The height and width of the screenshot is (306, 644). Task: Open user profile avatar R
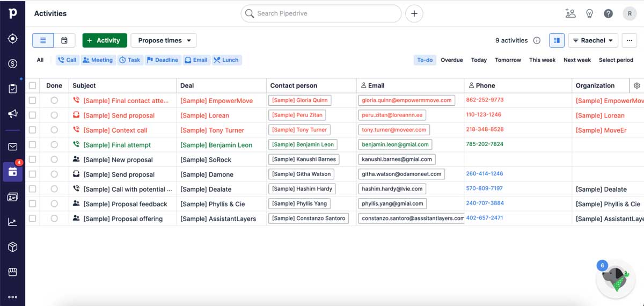pyautogui.click(x=629, y=13)
